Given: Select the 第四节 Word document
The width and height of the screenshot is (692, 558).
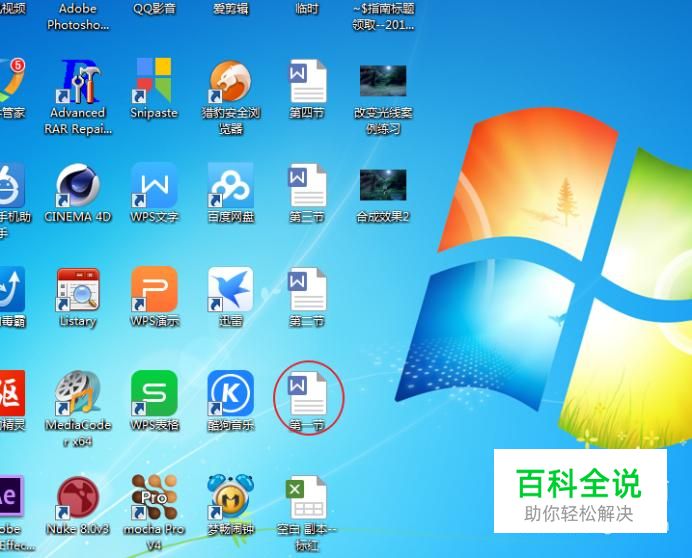Looking at the screenshot, I should click(x=307, y=82).
